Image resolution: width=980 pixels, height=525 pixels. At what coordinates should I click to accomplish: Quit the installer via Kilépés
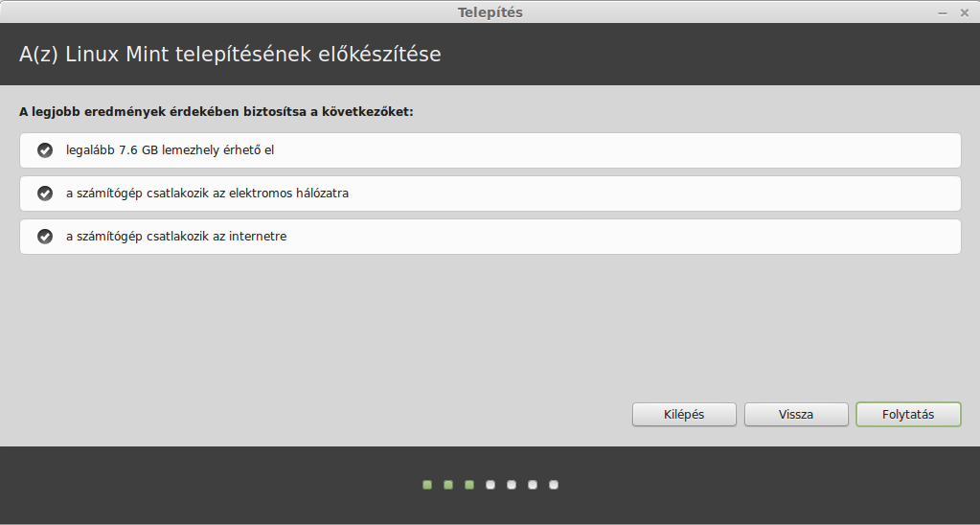tap(684, 415)
